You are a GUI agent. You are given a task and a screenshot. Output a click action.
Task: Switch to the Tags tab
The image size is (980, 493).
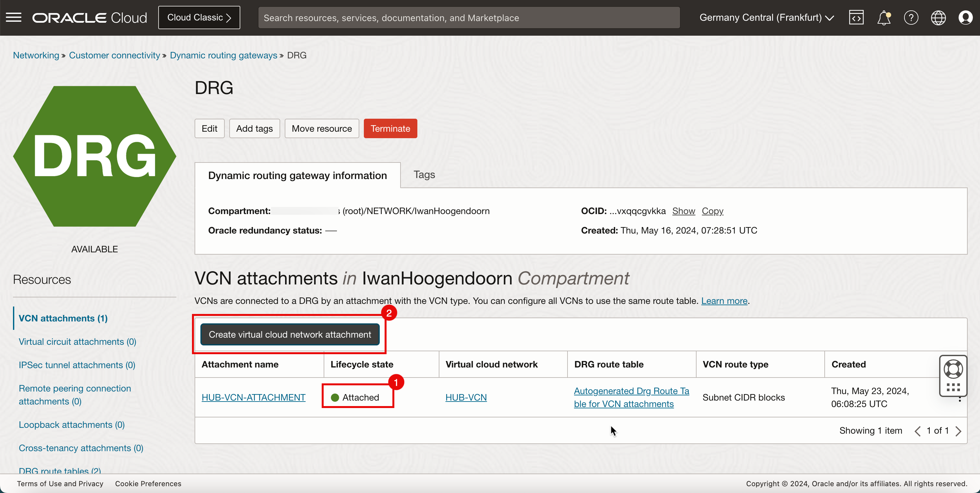(424, 174)
